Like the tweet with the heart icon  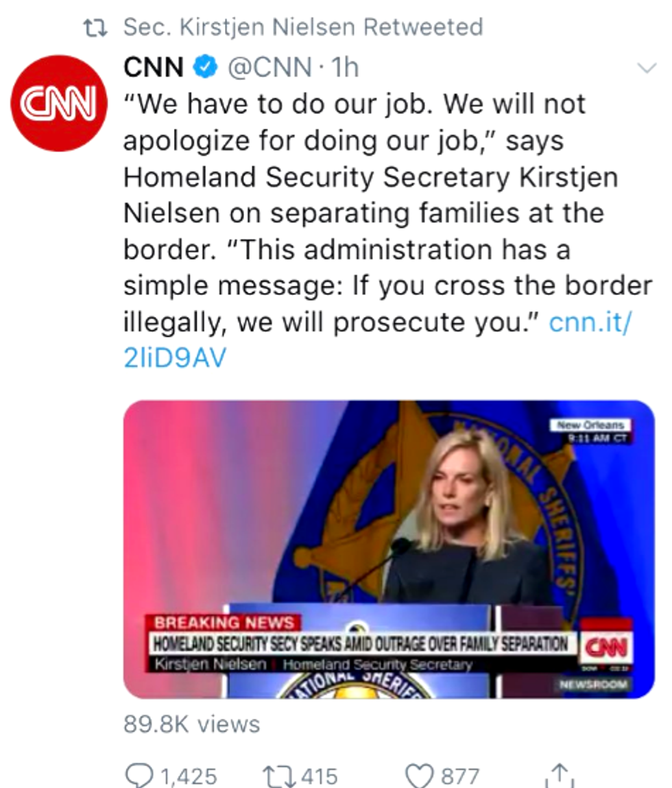click(420, 775)
